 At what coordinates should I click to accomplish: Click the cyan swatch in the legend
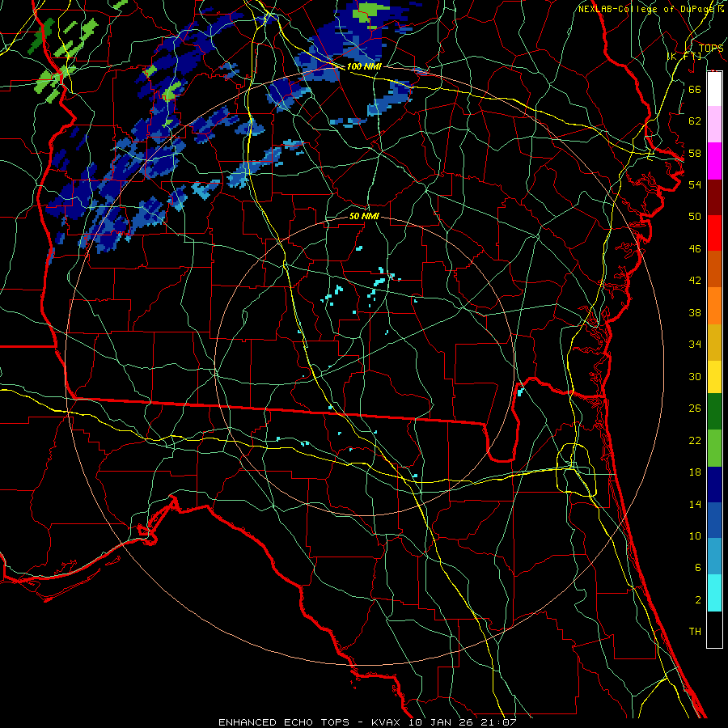[x=714, y=594]
